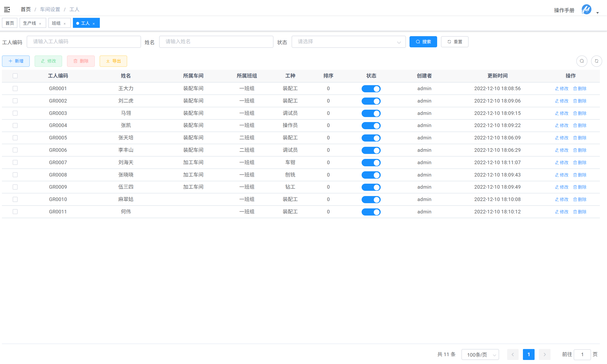The width and height of the screenshot is (607, 364).
Task: Expand the user avatar dropdown caret
Action: pos(597,13)
